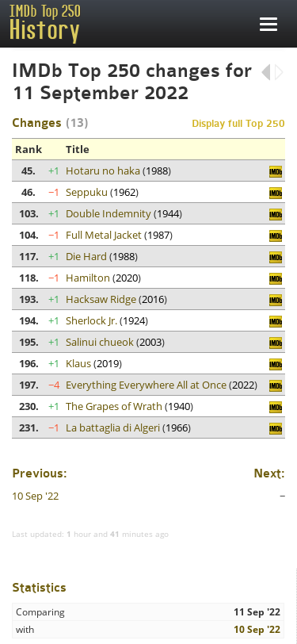The image size is (297, 644).
Task: Go to previous date 10 Sep '22
Action: [36, 496]
